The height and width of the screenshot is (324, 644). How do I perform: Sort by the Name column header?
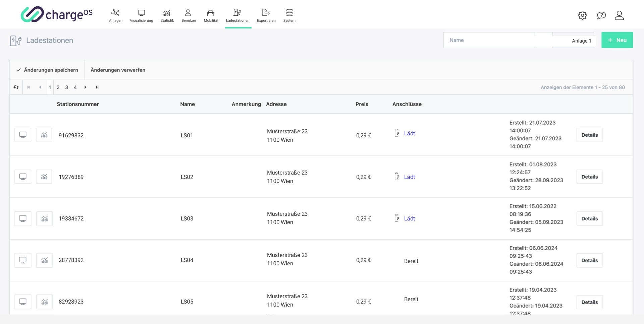[187, 104]
